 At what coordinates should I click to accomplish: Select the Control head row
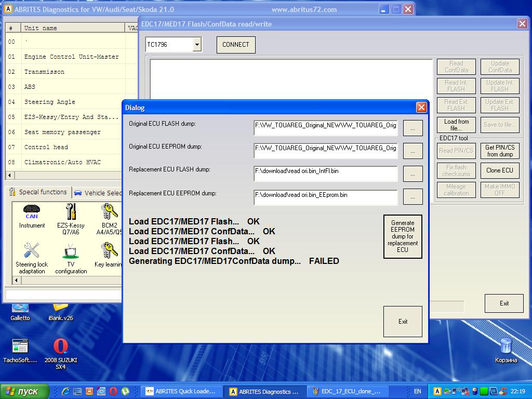[64, 147]
